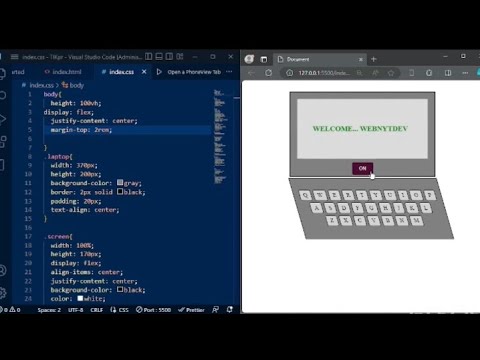Screen dimensions: 480x360
Task: Open Customize Layout icon in VS Code
Action: tap(180, 57)
